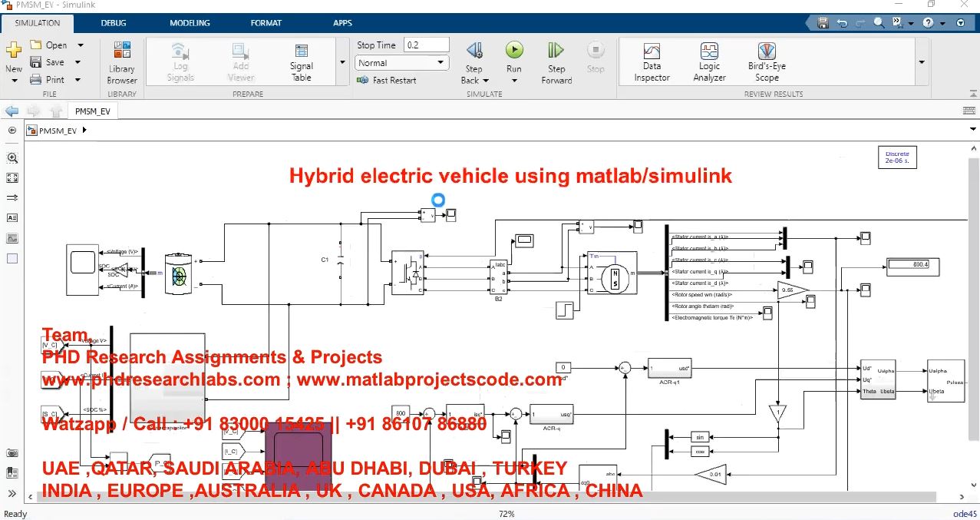This screenshot has width=980, height=520.
Task: Click the 0.01 gain triangle block
Action: 711,474
